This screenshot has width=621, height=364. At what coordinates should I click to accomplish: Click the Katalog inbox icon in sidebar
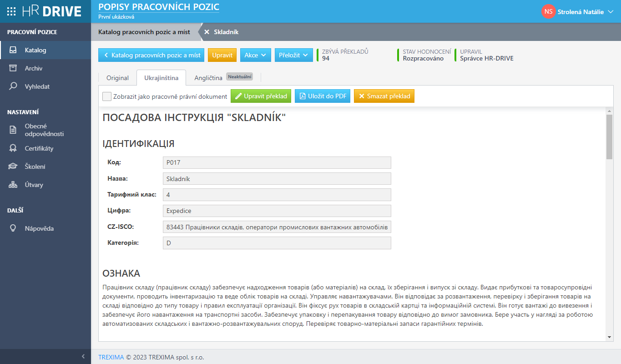point(13,50)
